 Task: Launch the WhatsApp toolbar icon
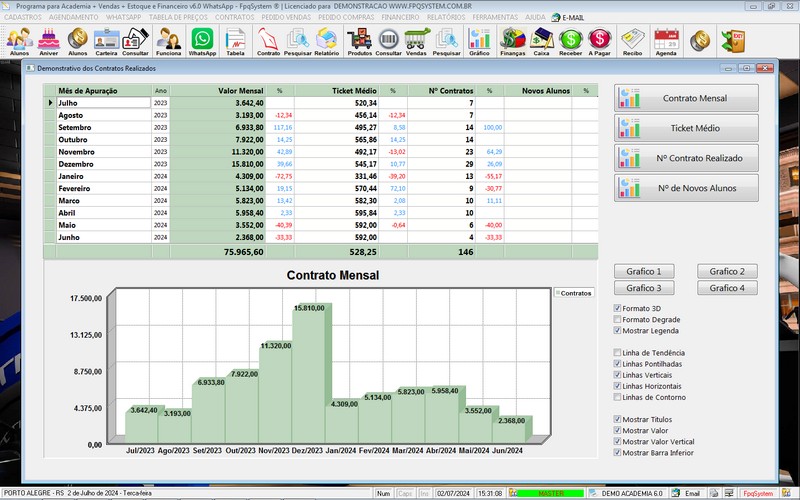[x=203, y=41]
